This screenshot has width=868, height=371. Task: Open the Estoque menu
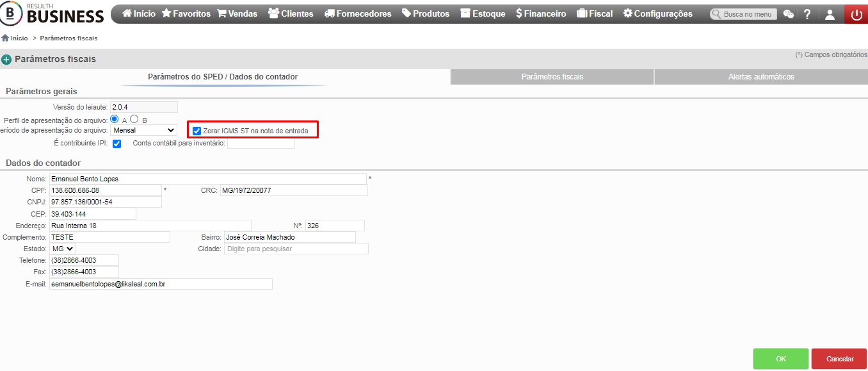(483, 13)
